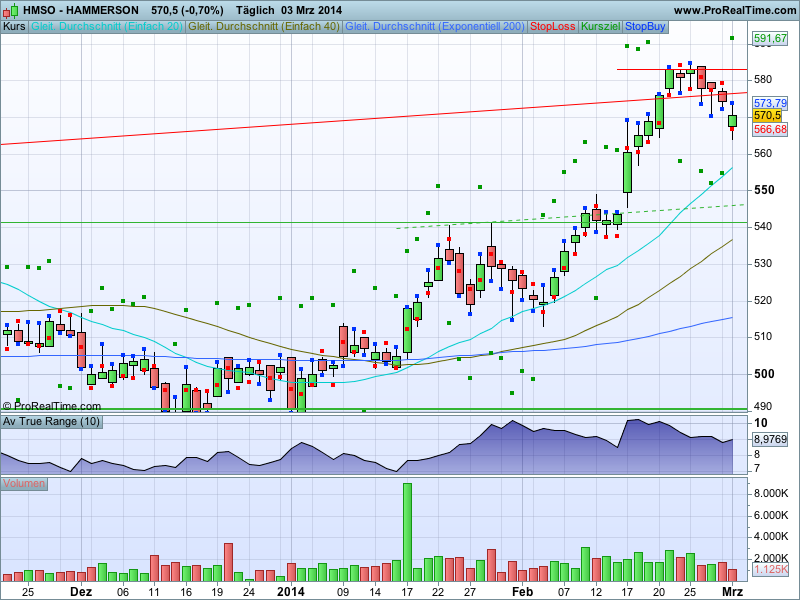The height and width of the screenshot is (600, 800).
Task: Select the StopBuy legend label
Action: 645,25
